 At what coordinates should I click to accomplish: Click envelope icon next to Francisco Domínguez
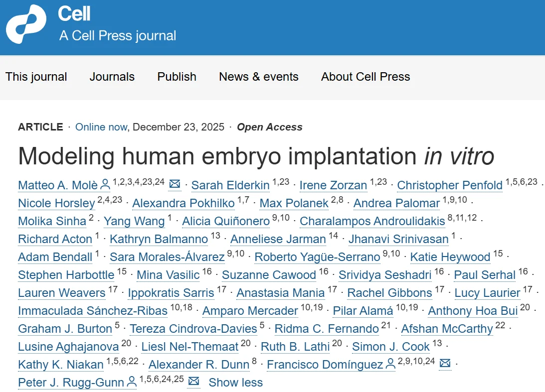click(445, 364)
